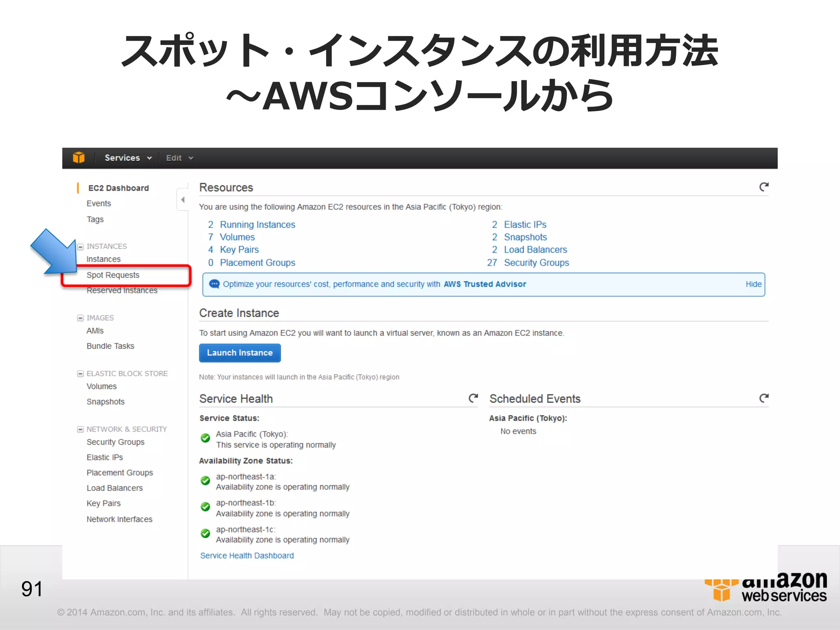Open the Edit dropdown menu
Screen dimensions: 840x630
coord(179,158)
